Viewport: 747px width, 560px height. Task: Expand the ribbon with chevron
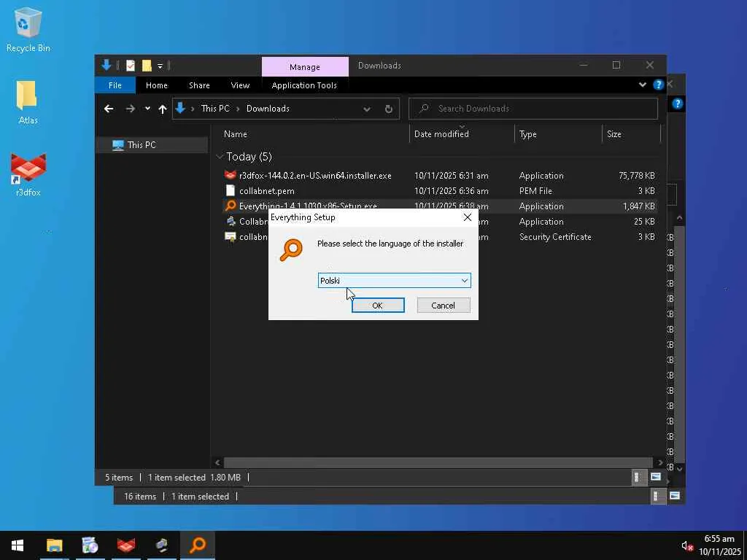(x=642, y=85)
